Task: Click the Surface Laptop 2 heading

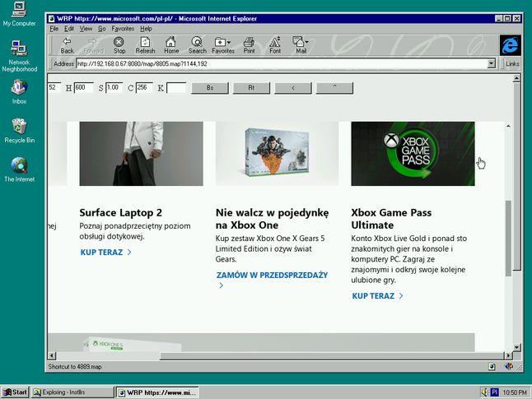Action: coord(121,213)
